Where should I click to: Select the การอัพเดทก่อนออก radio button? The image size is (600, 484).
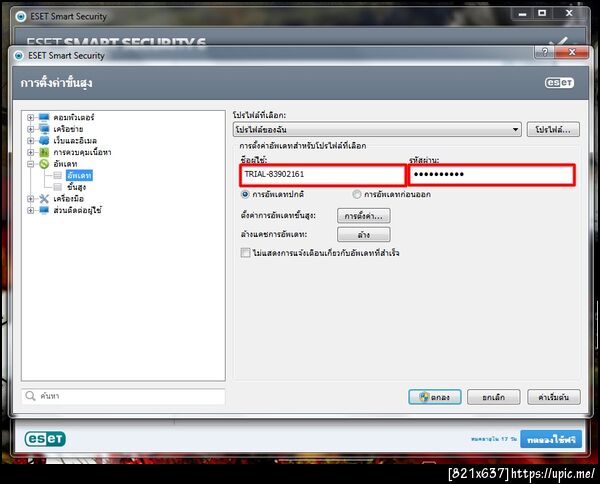point(357,194)
